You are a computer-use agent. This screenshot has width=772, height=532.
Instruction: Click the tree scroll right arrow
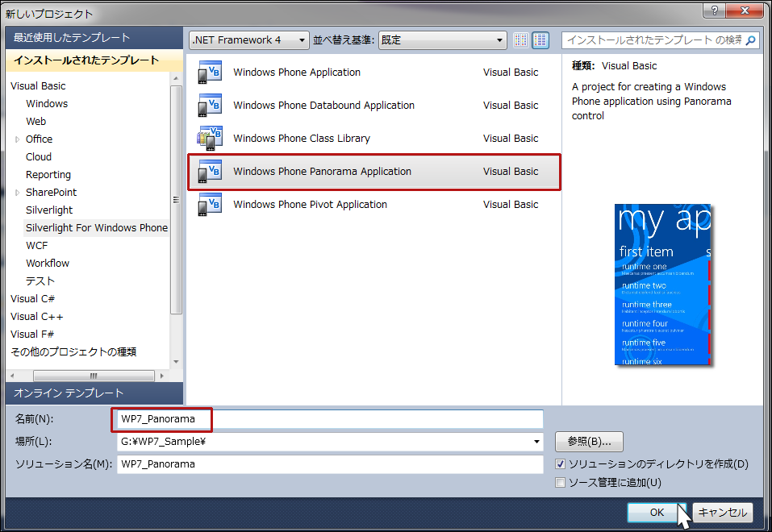(161, 376)
